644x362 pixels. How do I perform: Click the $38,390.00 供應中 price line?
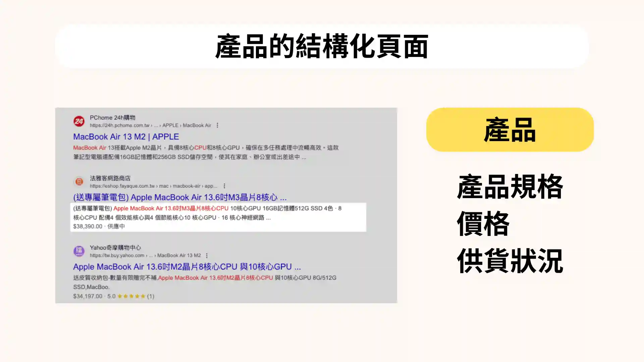pos(99,227)
